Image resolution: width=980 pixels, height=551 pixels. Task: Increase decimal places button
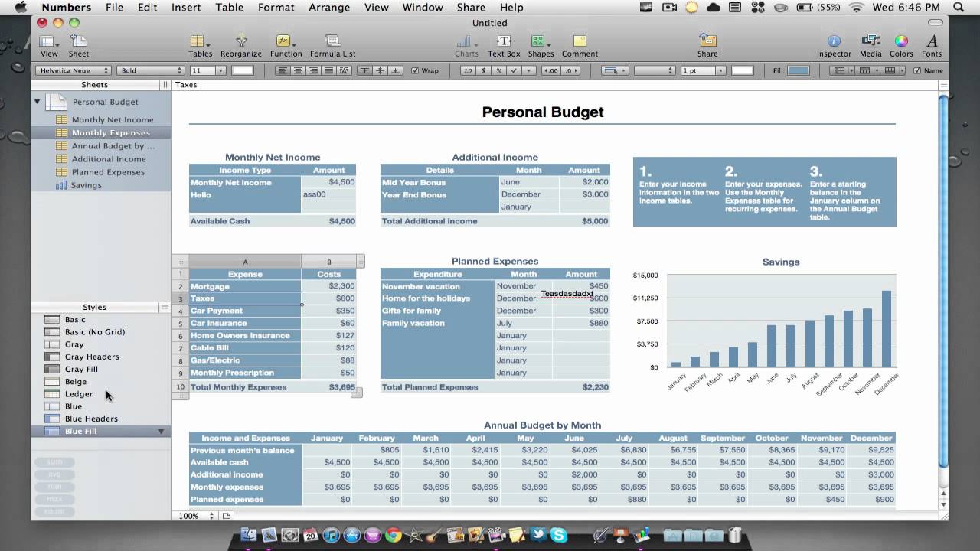(550, 70)
